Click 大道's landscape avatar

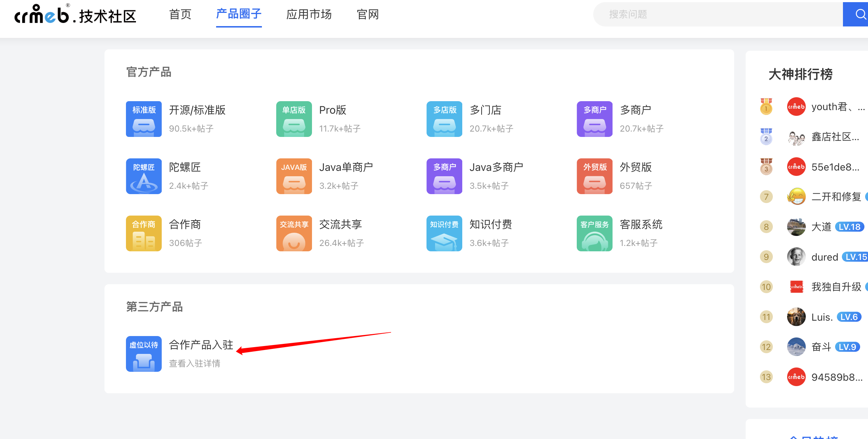pyautogui.click(x=796, y=227)
